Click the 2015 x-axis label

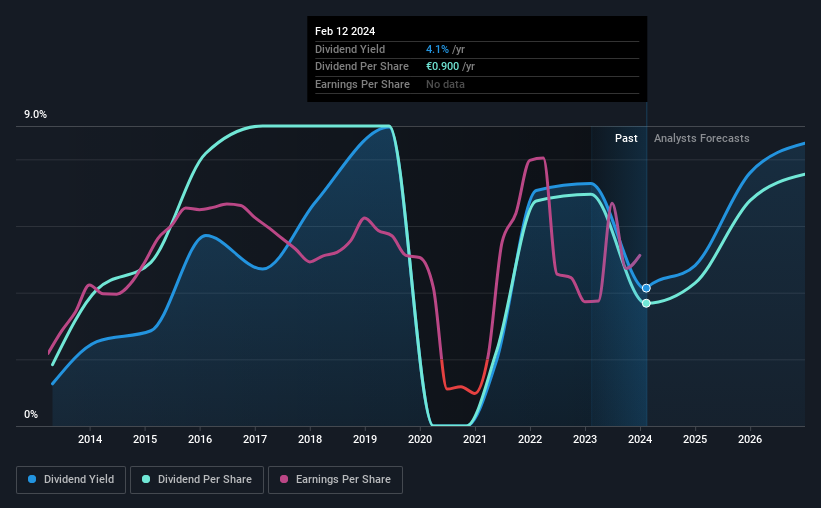(145, 439)
